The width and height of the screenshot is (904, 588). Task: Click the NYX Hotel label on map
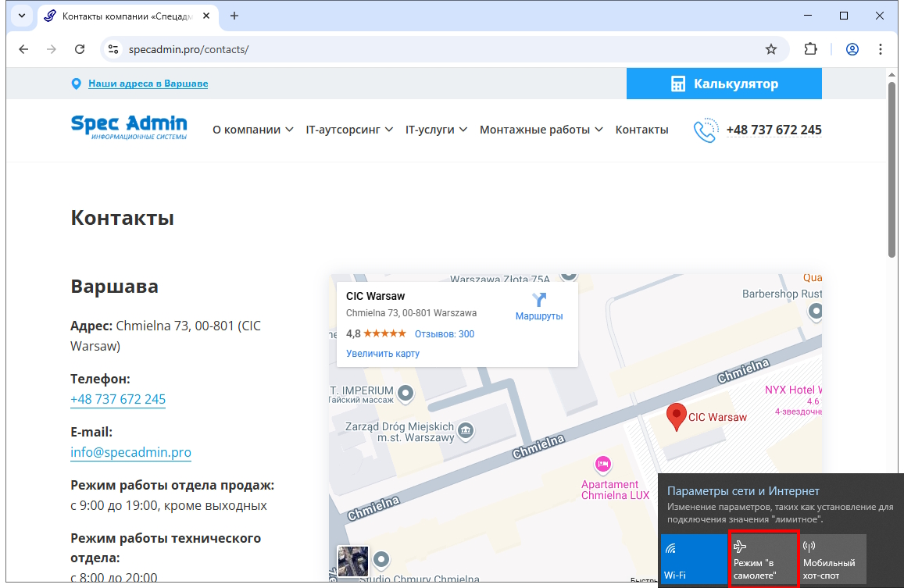(x=793, y=390)
